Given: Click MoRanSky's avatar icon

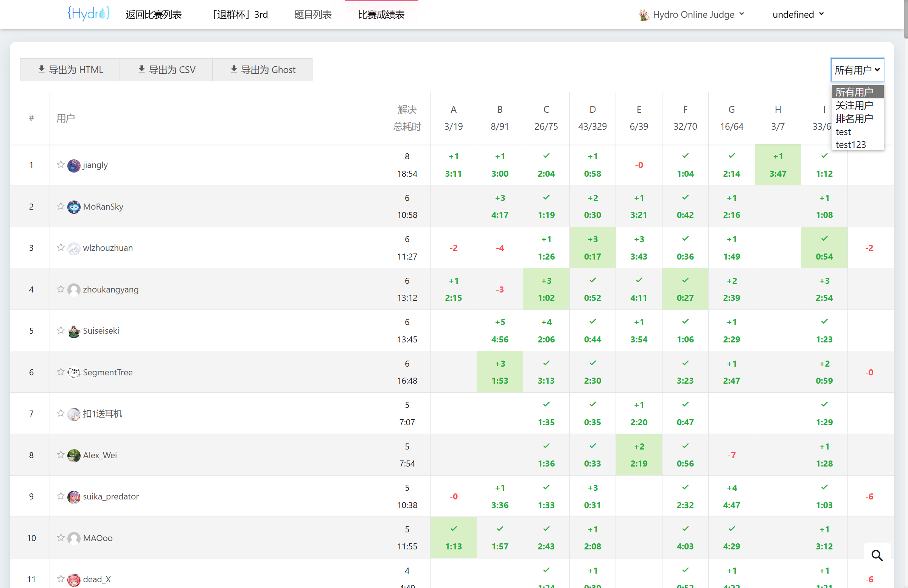Looking at the screenshot, I should tap(74, 207).
